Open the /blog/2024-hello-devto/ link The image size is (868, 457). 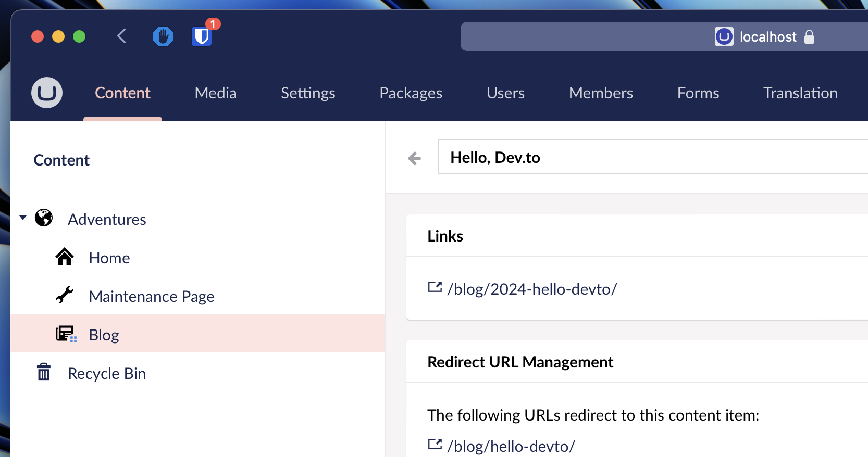(532, 289)
